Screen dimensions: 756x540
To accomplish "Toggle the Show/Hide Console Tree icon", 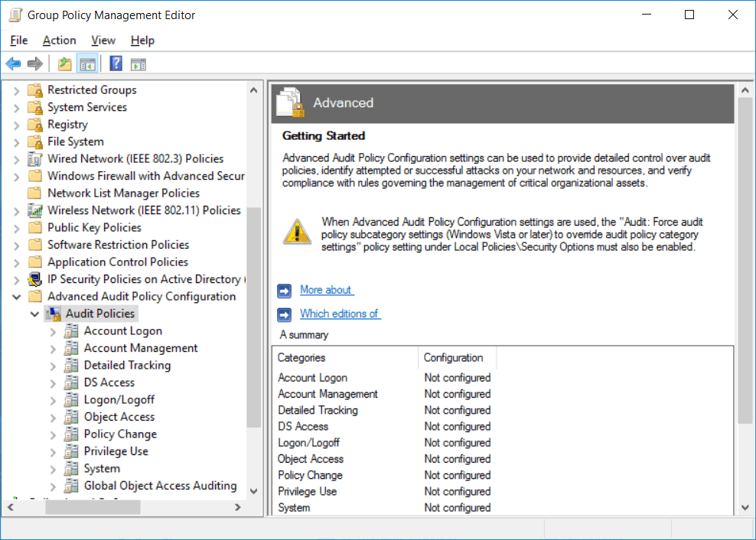I will point(87,63).
